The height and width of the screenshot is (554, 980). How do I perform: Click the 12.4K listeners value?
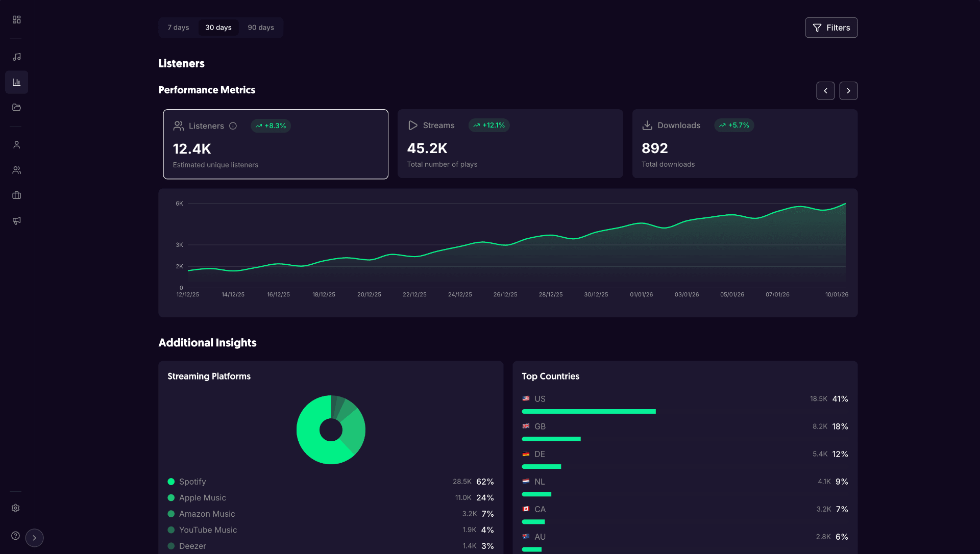pyautogui.click(x=192, y=149)
